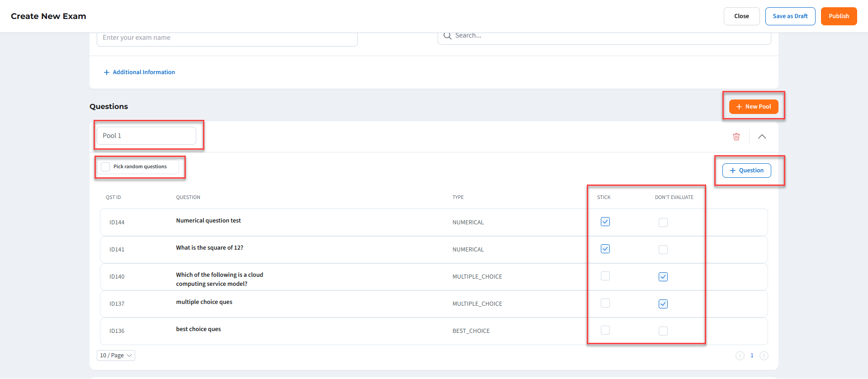Select 'Numerical question test' text
Image resolution: width=868 pixels, height=379 pixels.
(208, 221)
